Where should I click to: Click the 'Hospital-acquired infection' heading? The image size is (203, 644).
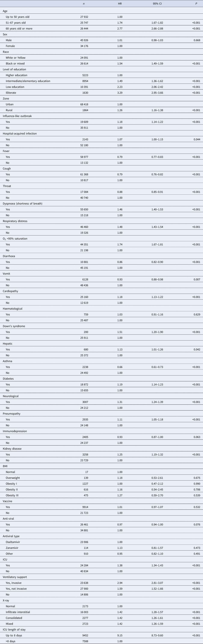coord(20,133)
